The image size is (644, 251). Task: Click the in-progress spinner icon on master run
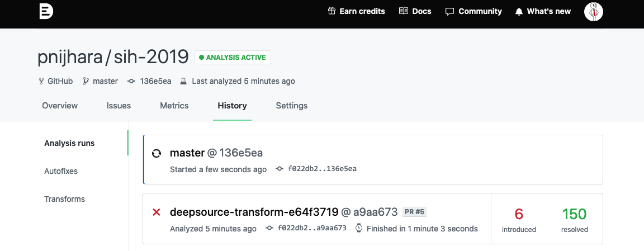[x=157, y=153]
